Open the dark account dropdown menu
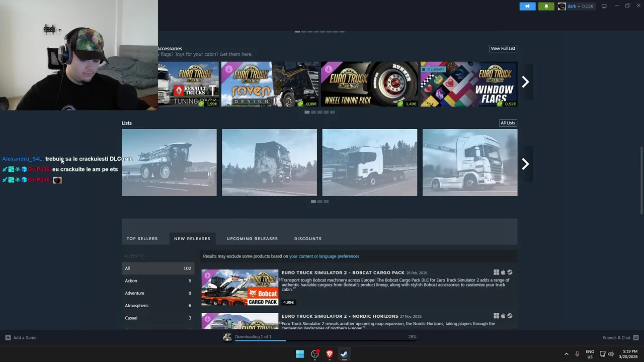644x362 pixels. pos(574,6)
